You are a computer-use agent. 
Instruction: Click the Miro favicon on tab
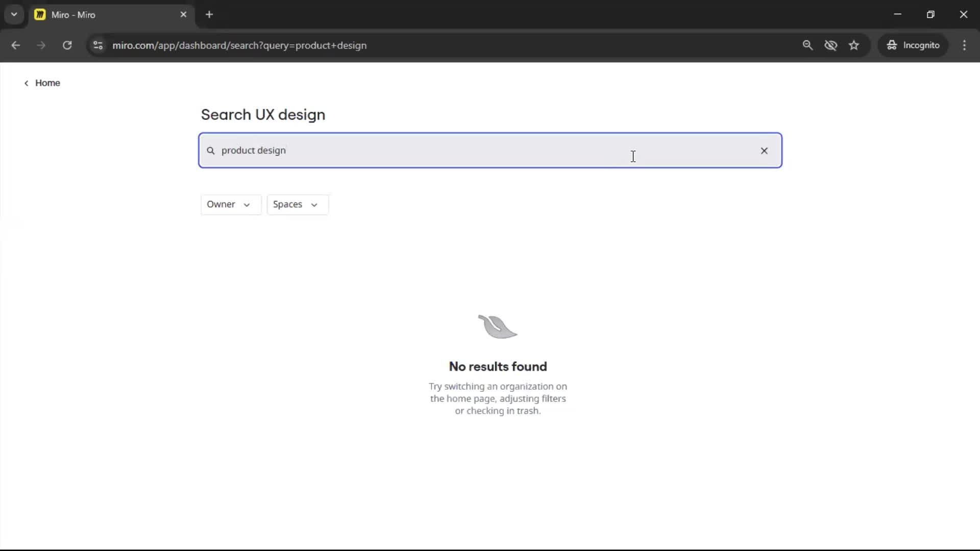pos(40,14)
